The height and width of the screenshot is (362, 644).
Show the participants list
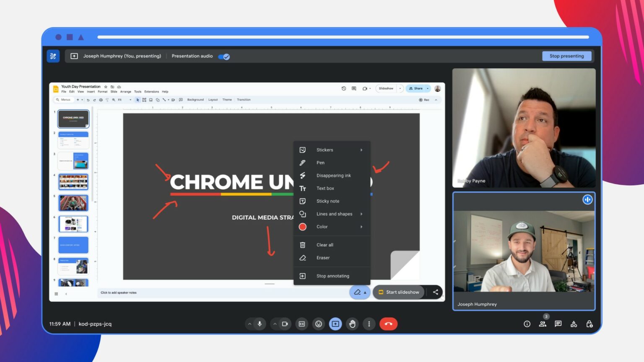click(543, 324)
